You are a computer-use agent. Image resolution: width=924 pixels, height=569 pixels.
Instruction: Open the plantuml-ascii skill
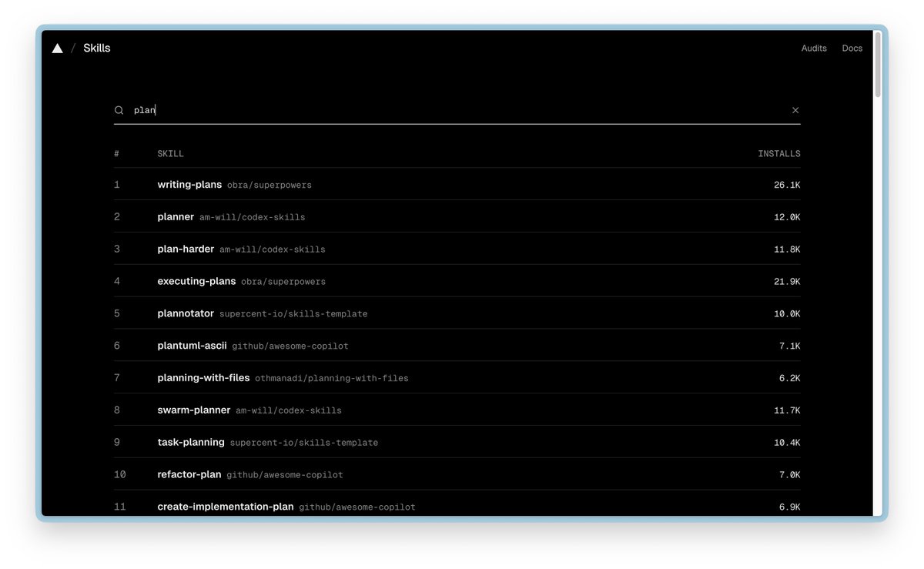[192, 346]
